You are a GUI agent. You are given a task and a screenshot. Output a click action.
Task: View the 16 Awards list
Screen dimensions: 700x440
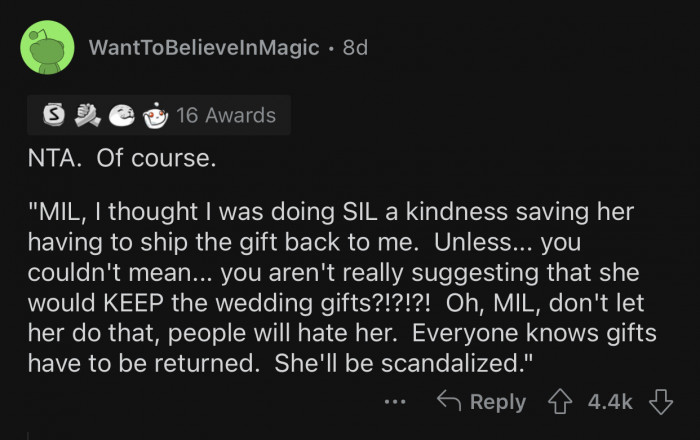[x=225, y=115]
